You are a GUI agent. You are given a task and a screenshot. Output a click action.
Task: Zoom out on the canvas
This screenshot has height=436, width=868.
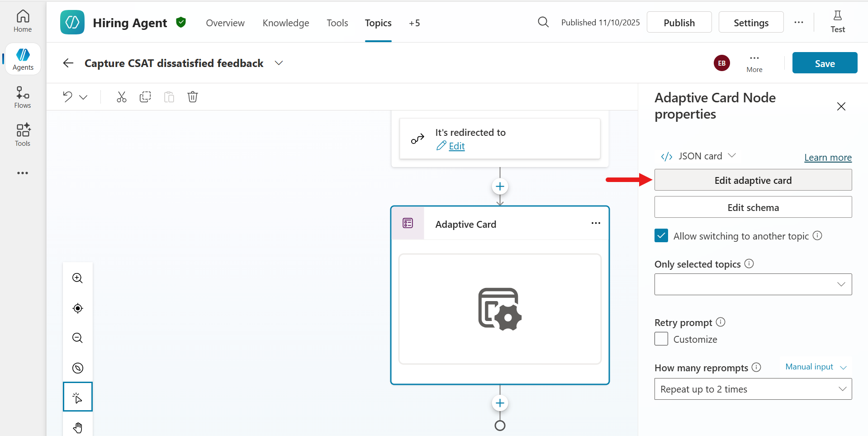pos(78,338)
